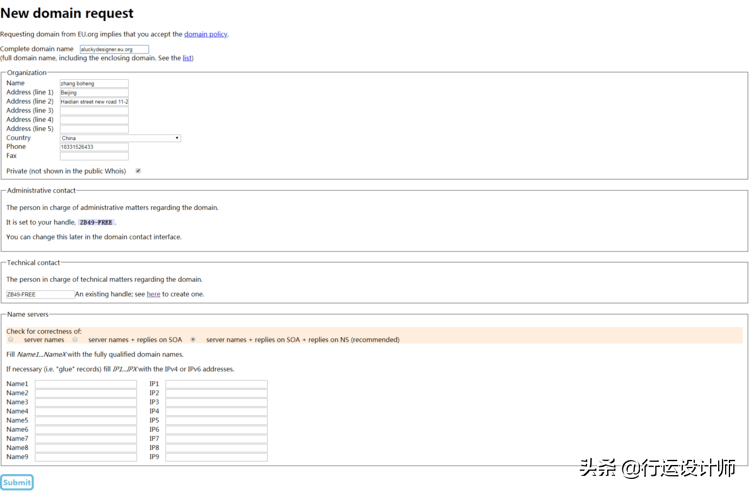Image resolution: width=750 pixels, height=492 pixels.
Task: Edit Address line 1 field with Beijing
Action: (94, 92)
